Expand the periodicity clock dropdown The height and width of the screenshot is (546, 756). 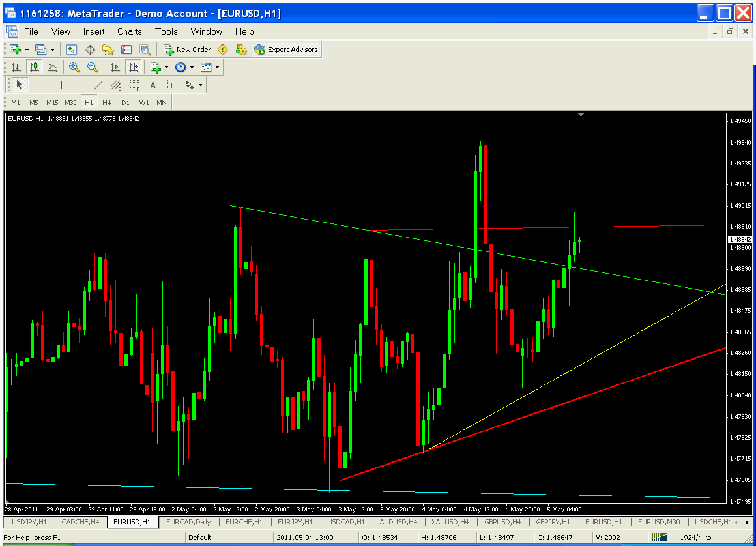tap(192, 67)
